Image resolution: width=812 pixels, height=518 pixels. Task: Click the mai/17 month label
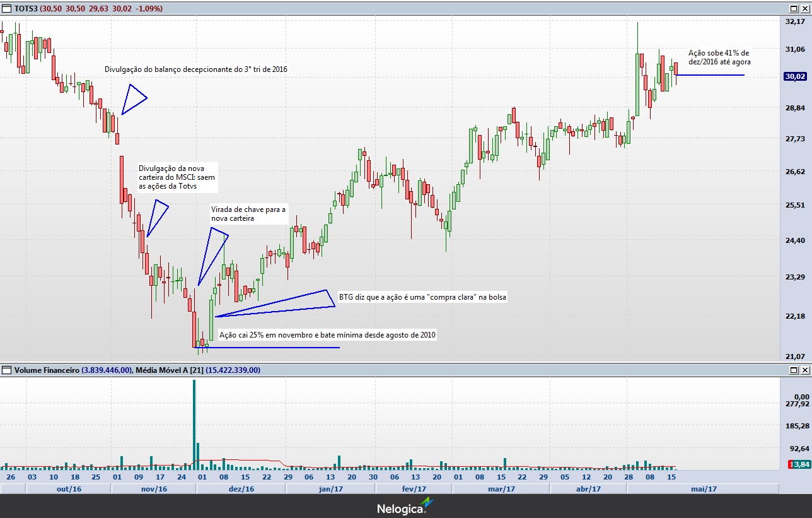tap(704, 489)
